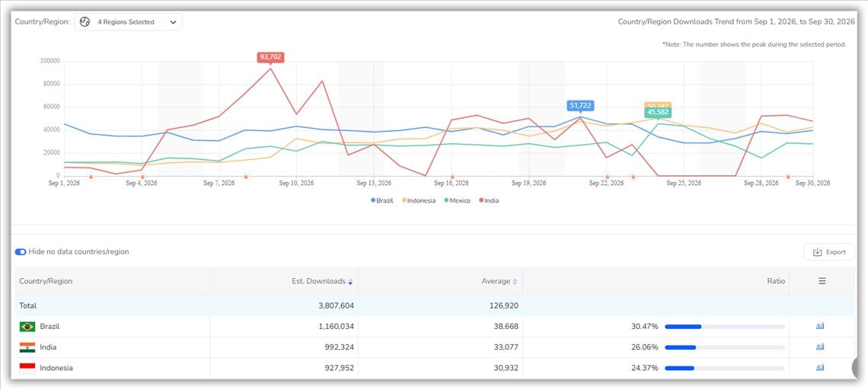Sort by Average column arrows
868x390 pixels.
(x=515, y=281)
